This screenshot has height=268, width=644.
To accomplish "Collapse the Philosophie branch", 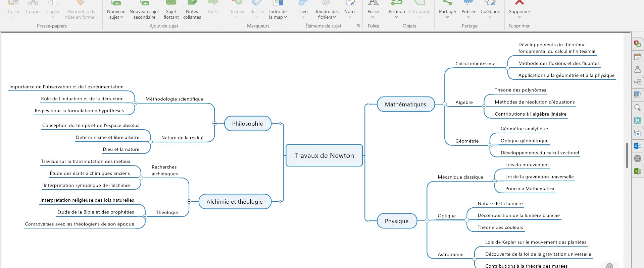I will click(214, 124).
